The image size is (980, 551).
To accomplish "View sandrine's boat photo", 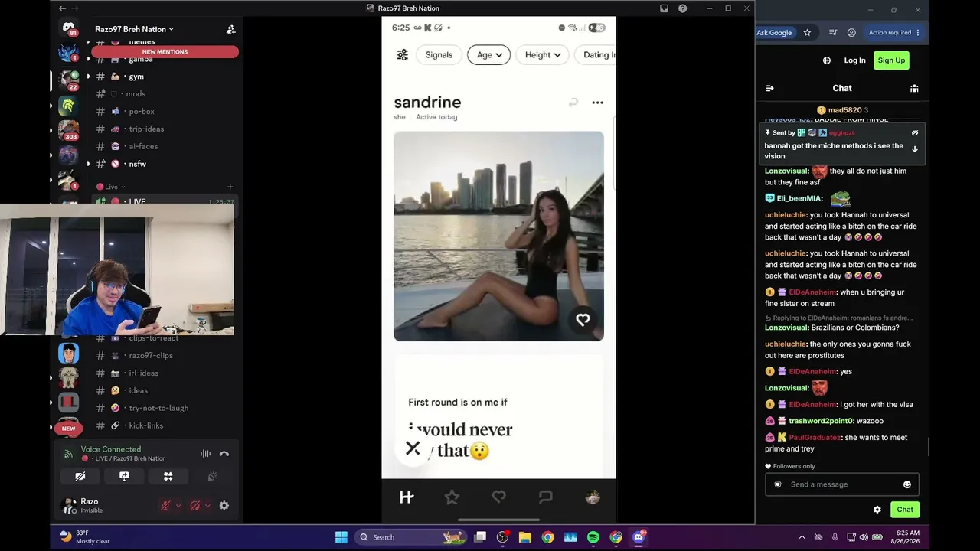I will pos(498,236).
